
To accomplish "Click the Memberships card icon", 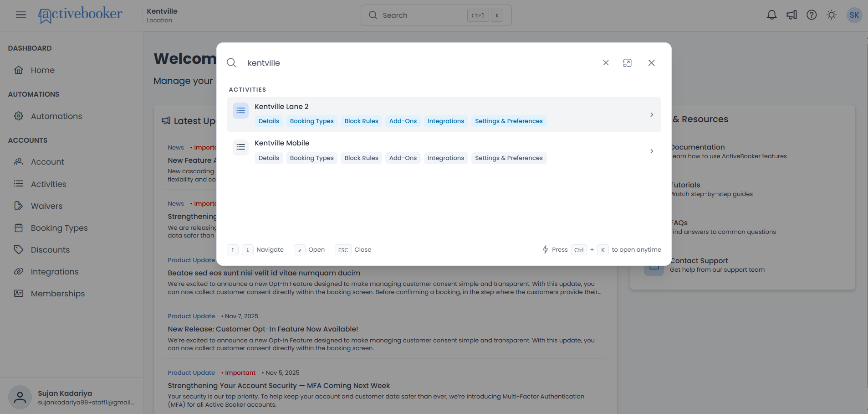I will [19, 293].
